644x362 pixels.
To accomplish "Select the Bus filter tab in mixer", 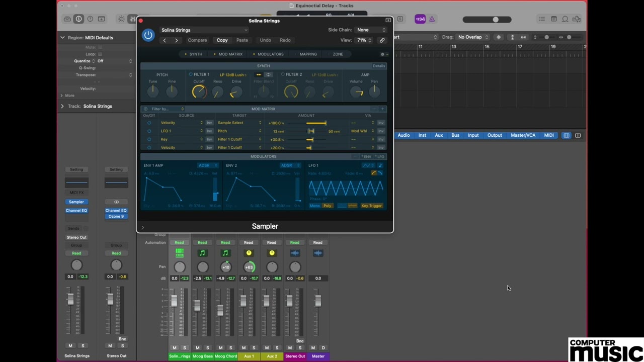I will click(x=455, y=135).
